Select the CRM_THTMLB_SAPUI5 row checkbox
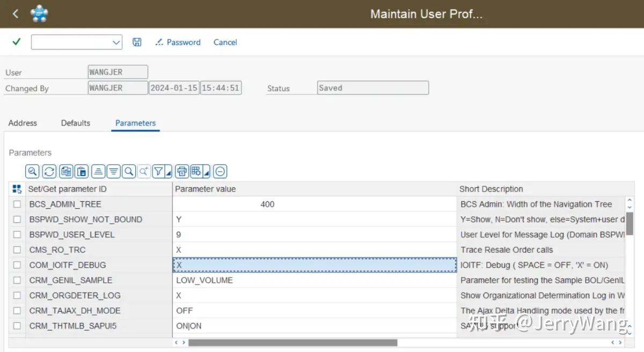 coord(17,326)
